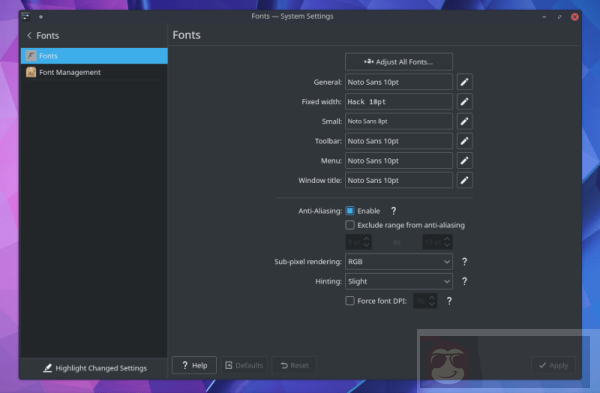Viewport: 600px width, 393px height.
Task: Open Font Management in the sidebar
Action: coord(94,72)
